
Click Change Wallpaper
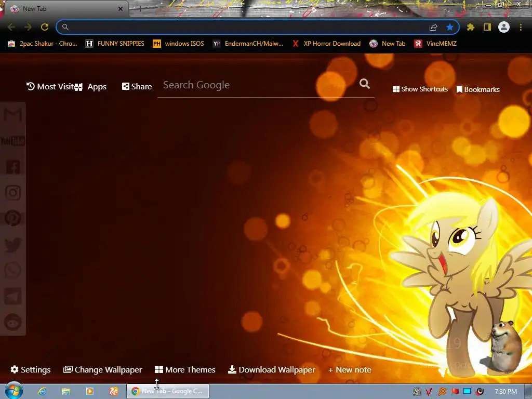[x=103, y=370]
